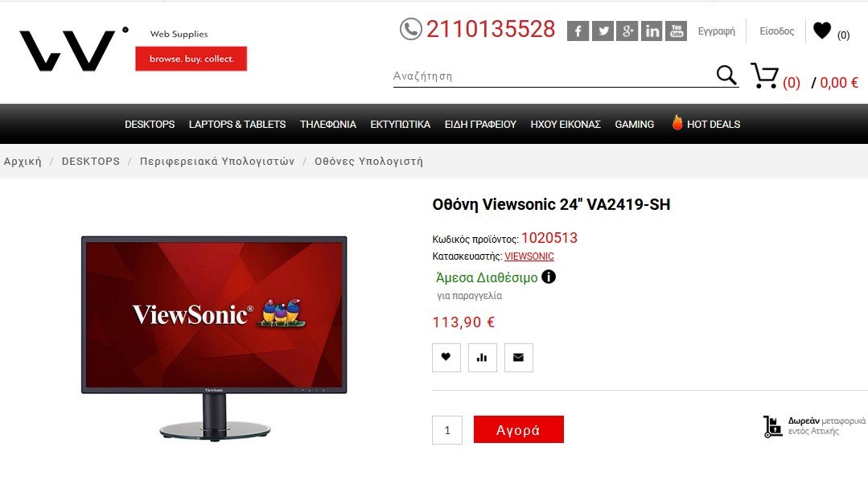Add product to comparison chart icon

pos(482,357)
